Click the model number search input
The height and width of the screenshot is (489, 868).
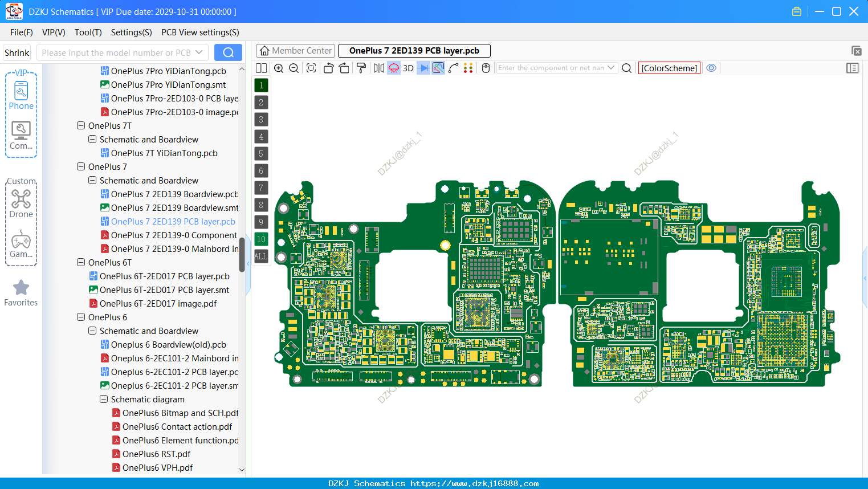pos(117,52)
